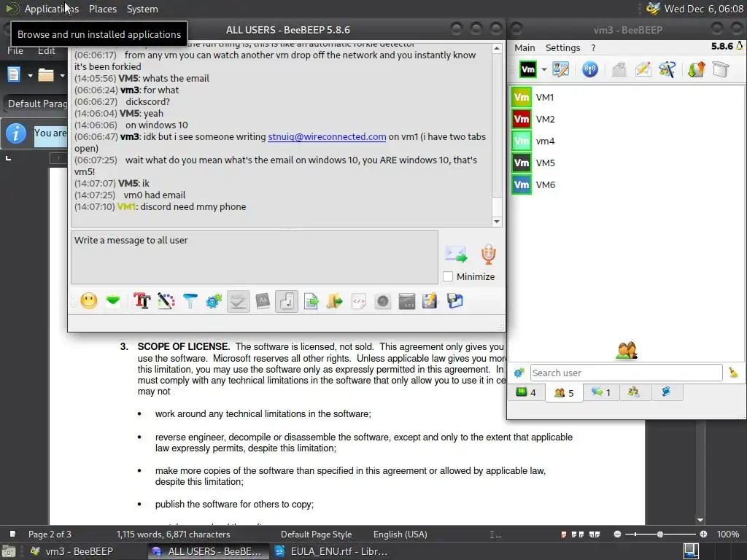Click chat scrollbar down arrow
Viewport: 747px width, 560px height.
[497, 222]
